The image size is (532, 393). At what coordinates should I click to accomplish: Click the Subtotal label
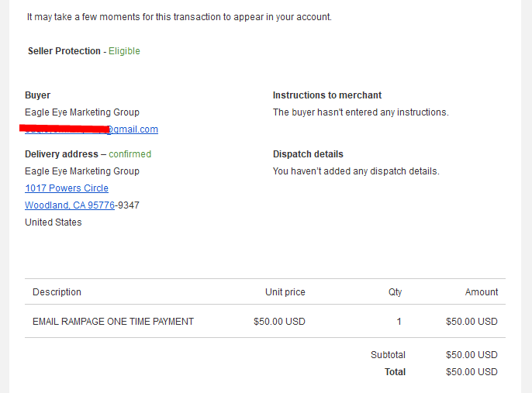point(388,355)
